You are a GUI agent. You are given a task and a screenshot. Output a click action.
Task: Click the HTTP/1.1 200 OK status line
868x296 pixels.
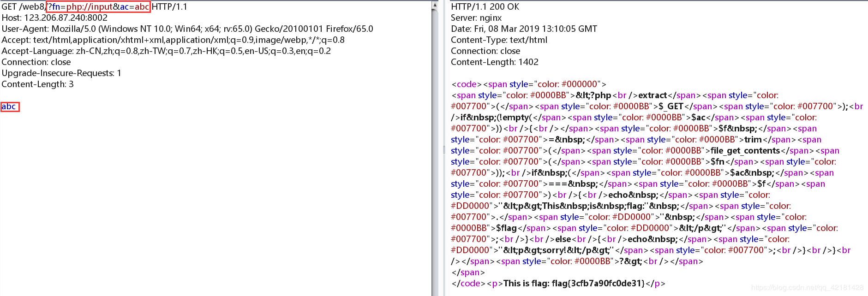(485, 7)
